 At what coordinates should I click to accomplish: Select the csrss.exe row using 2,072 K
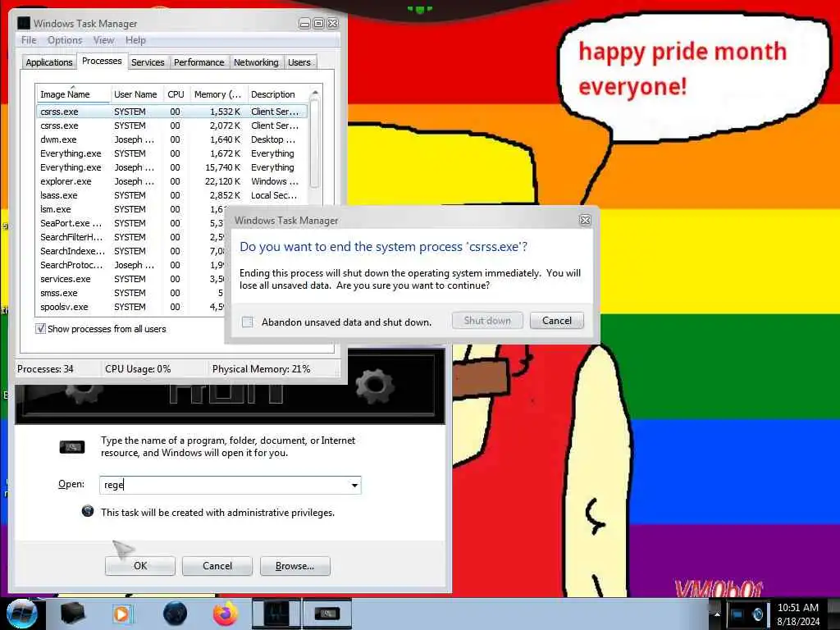171,126
